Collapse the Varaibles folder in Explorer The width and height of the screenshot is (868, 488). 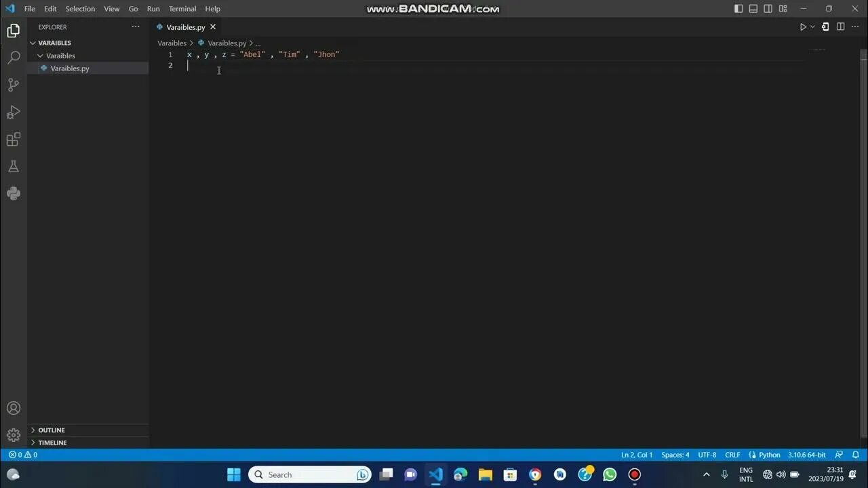(x=88, y=56)
